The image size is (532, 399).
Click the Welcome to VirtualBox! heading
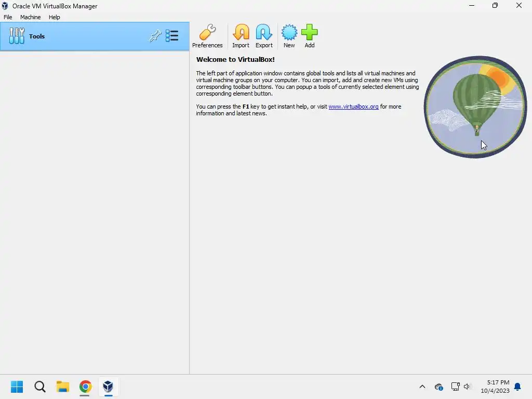pos(235,59)
